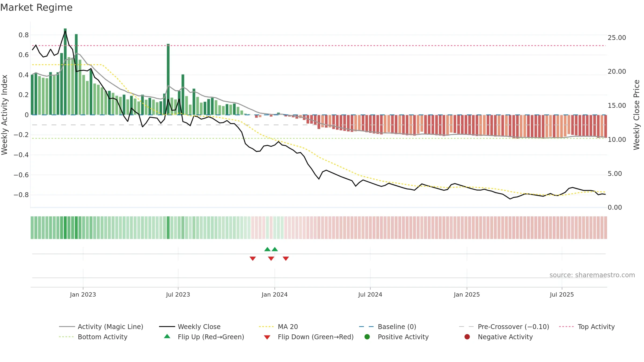
Task: Click the Negative Activity red circle icon
Action: click(x=467, y=337)
